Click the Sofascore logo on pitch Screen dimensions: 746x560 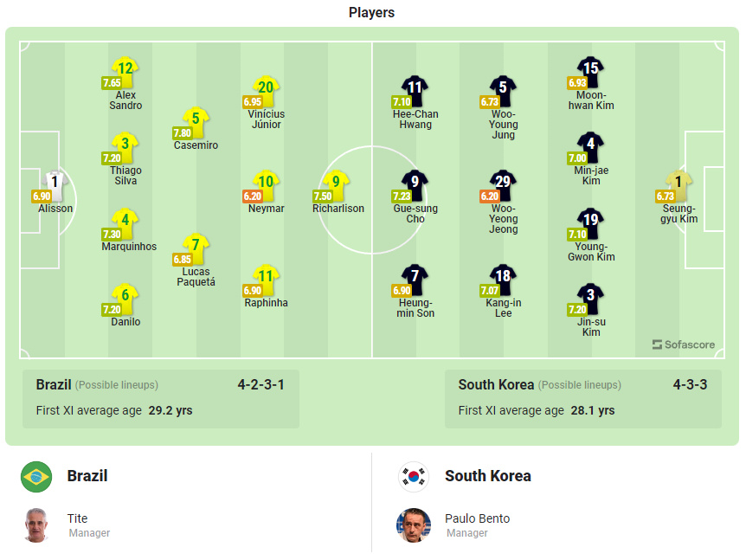tap(684, 344)
